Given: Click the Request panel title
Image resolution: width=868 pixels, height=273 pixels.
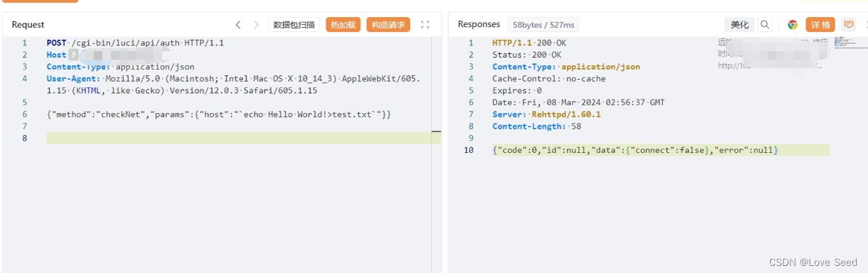Looking at the screenshot, I should pos(28,25).
